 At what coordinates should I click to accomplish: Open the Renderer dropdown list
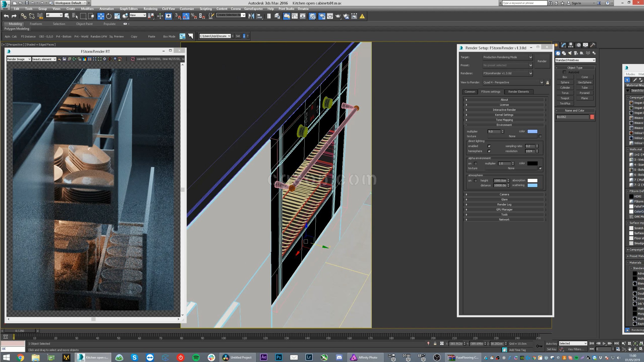(x=507, y=73)
